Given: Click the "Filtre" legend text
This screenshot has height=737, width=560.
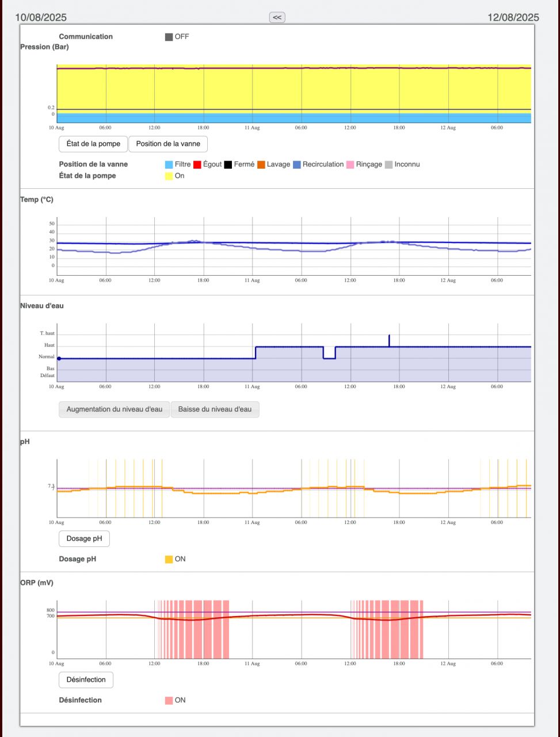Looking at the screenshot, I should coord(182,165).
